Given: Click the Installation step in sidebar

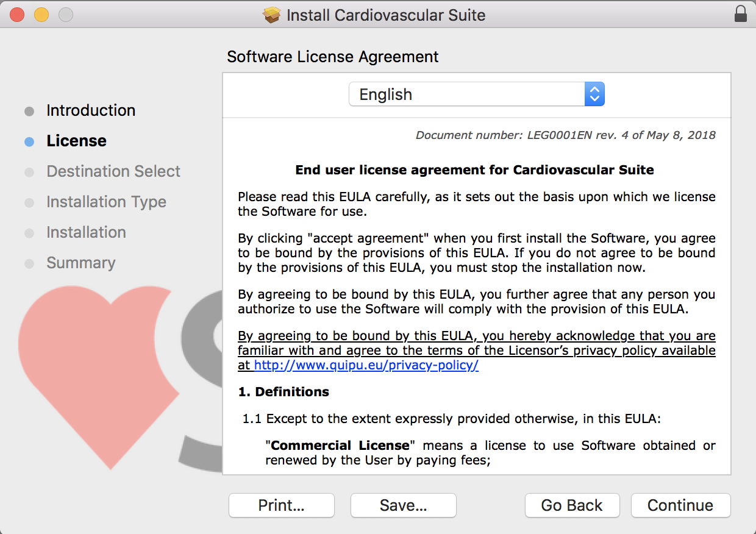Looking at the screenshot, I should coord(86,232).
